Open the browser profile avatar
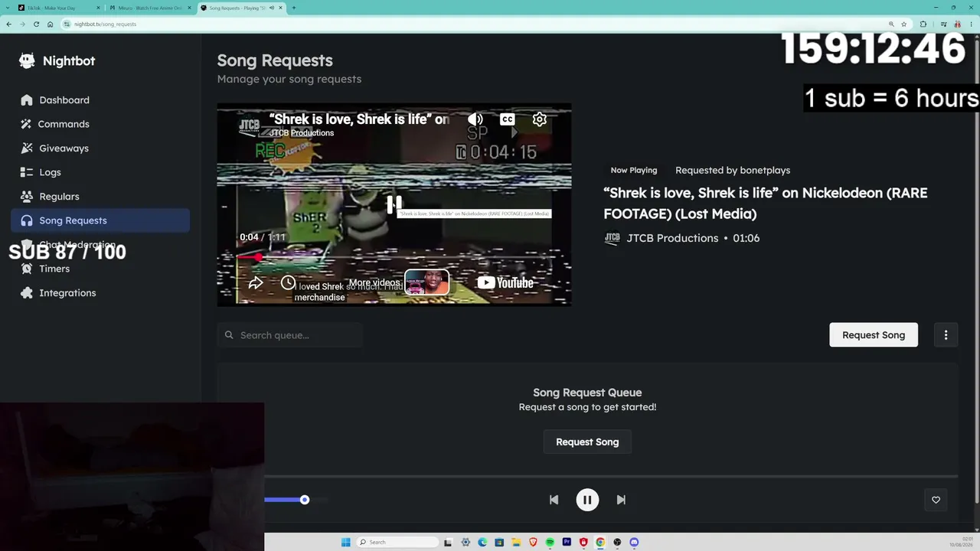The width and height of the screenshot is (980, 551). click(957, 24)
